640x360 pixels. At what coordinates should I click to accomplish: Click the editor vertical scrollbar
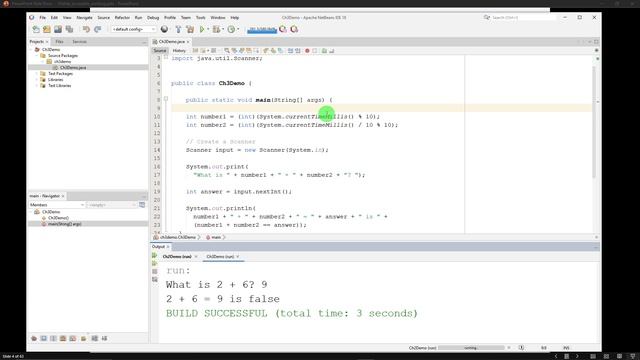pos(595,122)
